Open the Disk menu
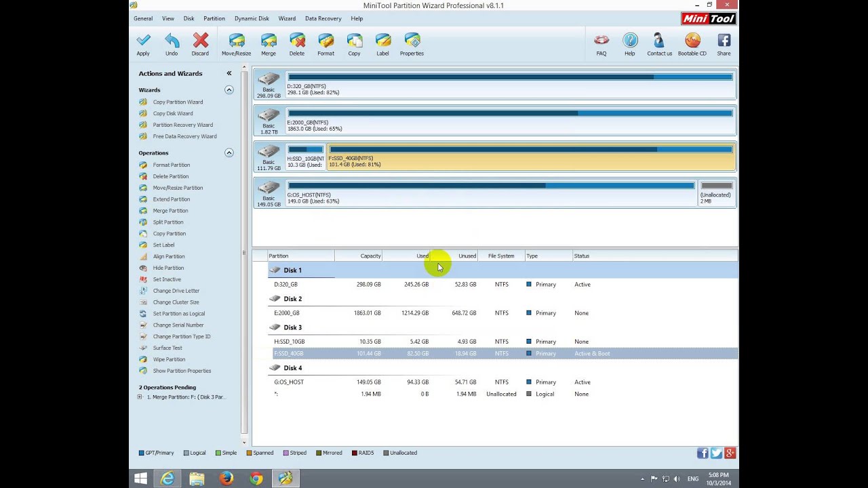 (x=189, y=18)
